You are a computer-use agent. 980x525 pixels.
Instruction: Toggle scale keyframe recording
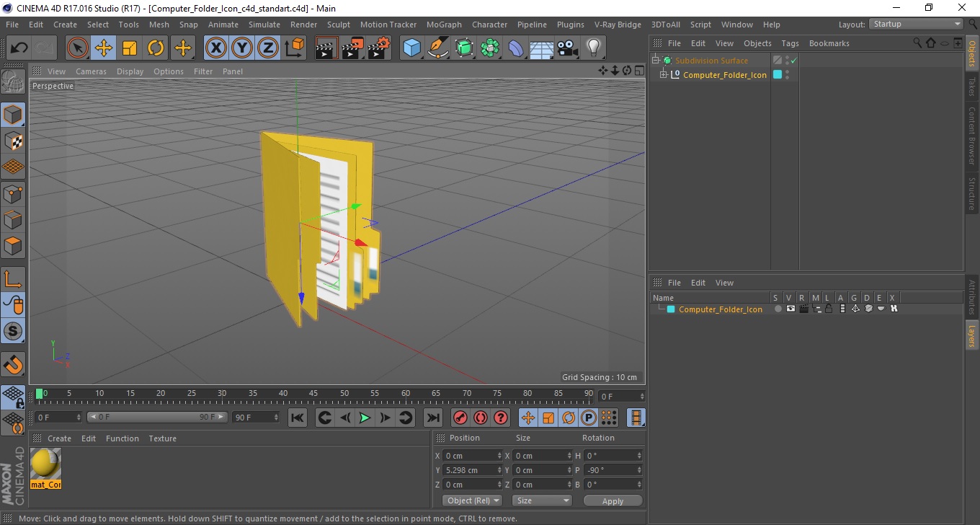pos(548,418)
